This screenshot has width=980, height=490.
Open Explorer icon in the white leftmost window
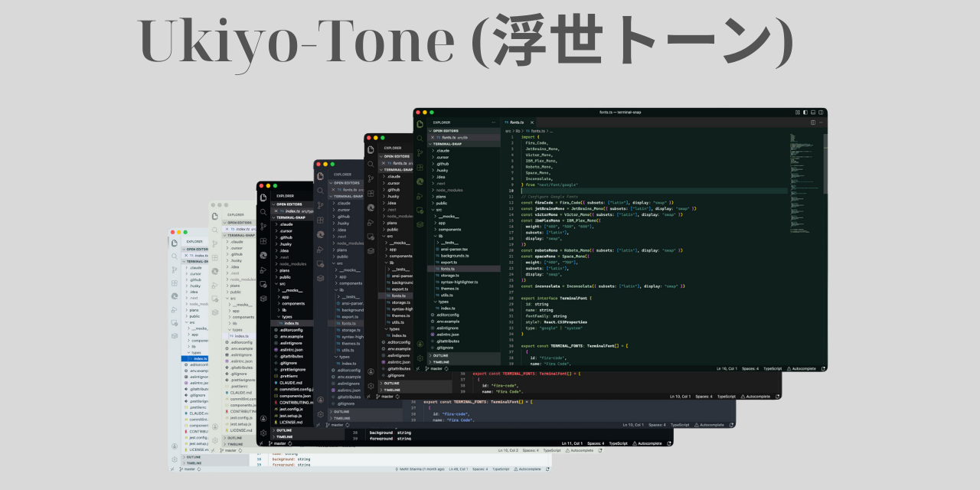175,242
